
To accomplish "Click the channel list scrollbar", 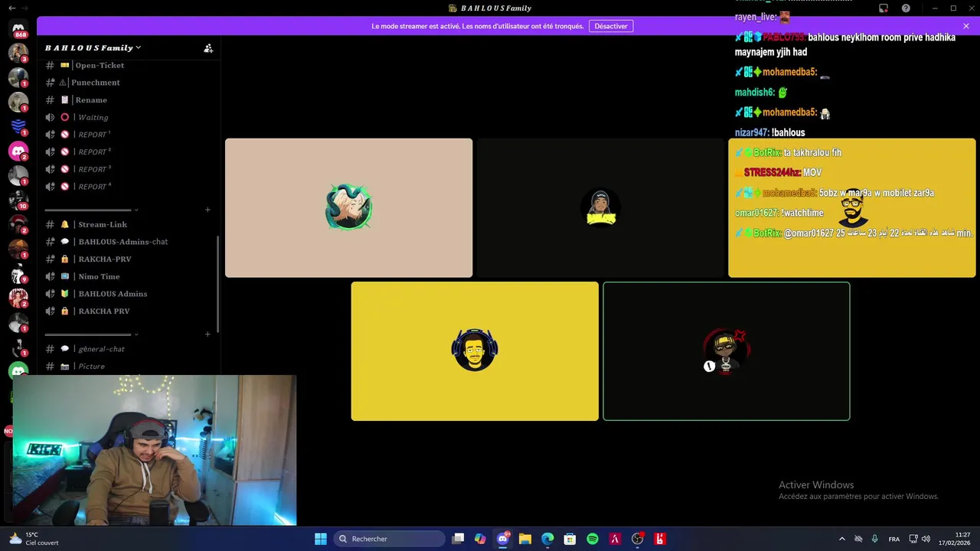I will [218, 283].
